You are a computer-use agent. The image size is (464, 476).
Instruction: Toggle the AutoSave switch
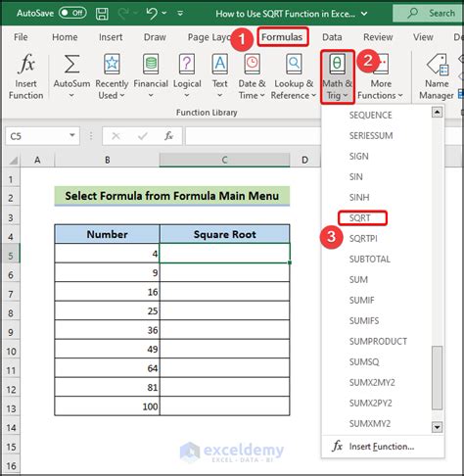coord(72,13)
